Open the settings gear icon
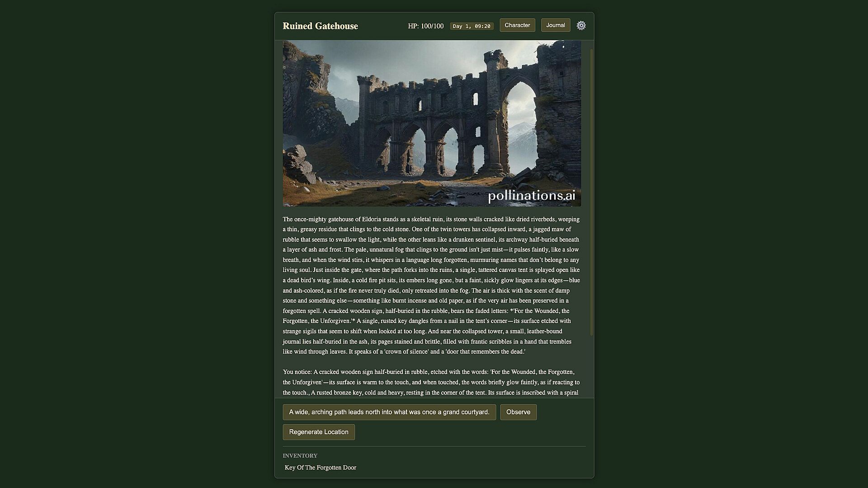The image size is (868, 488). click(x=581, y=26)
